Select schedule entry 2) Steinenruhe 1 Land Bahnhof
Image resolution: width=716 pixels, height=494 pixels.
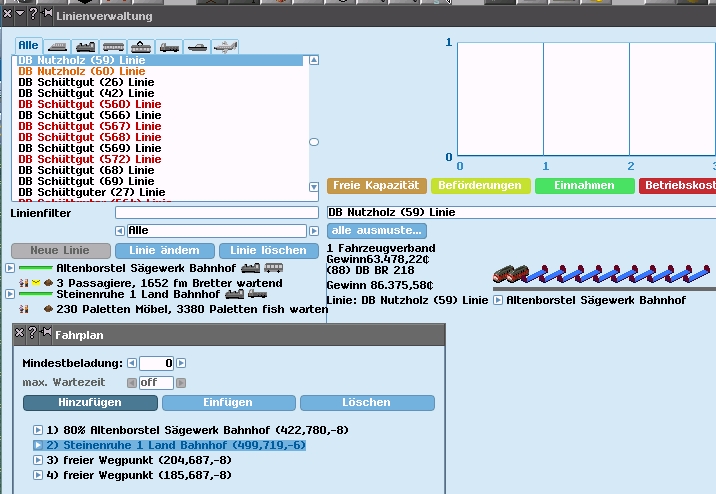point(176,445)
